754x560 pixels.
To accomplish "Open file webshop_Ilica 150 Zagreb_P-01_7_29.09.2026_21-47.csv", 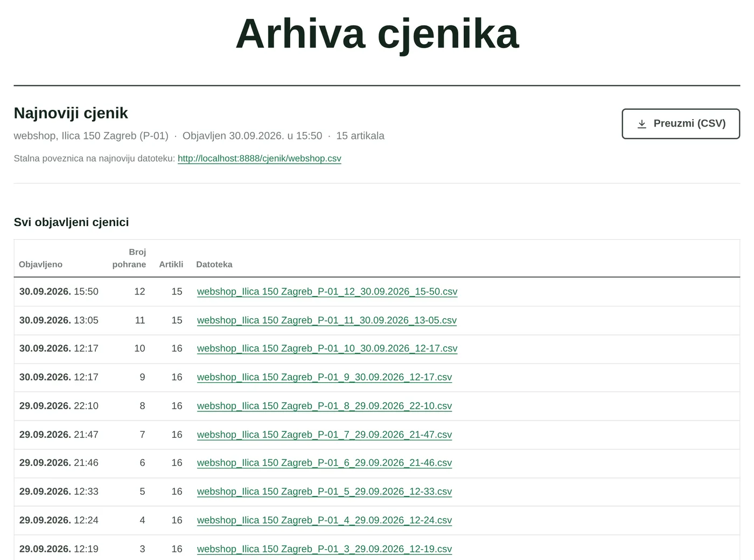I will [x=325, y=434].
